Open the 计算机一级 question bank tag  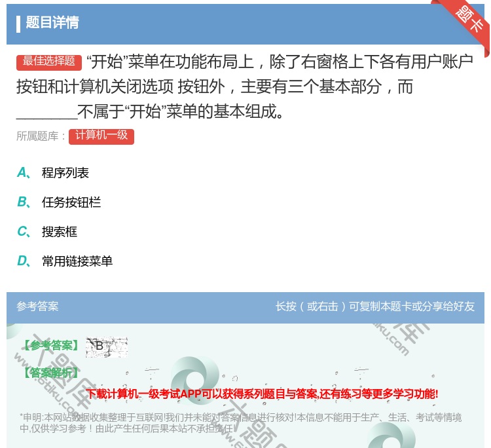[x=101, y=136]
